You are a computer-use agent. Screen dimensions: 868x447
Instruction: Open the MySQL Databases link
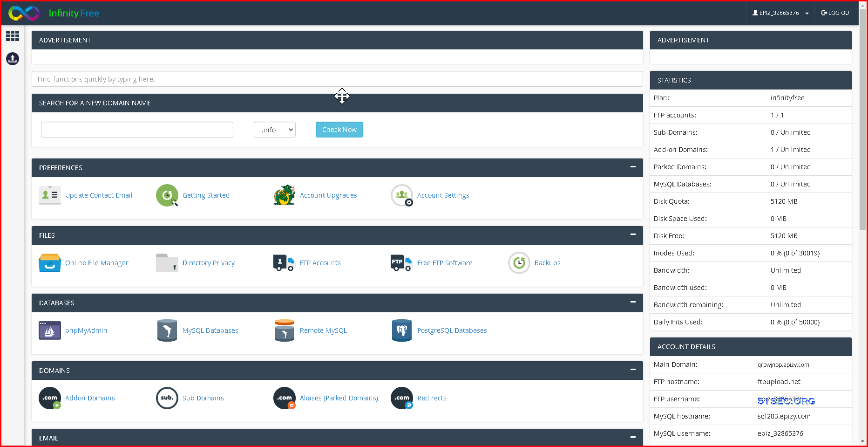click(x=210, y=330)
